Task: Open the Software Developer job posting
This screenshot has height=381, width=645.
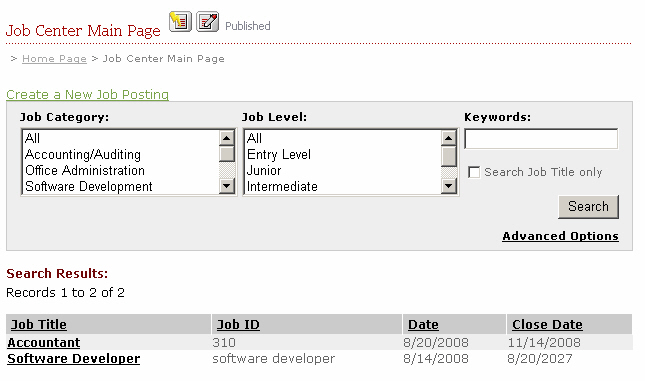Action: click(74, 358)
